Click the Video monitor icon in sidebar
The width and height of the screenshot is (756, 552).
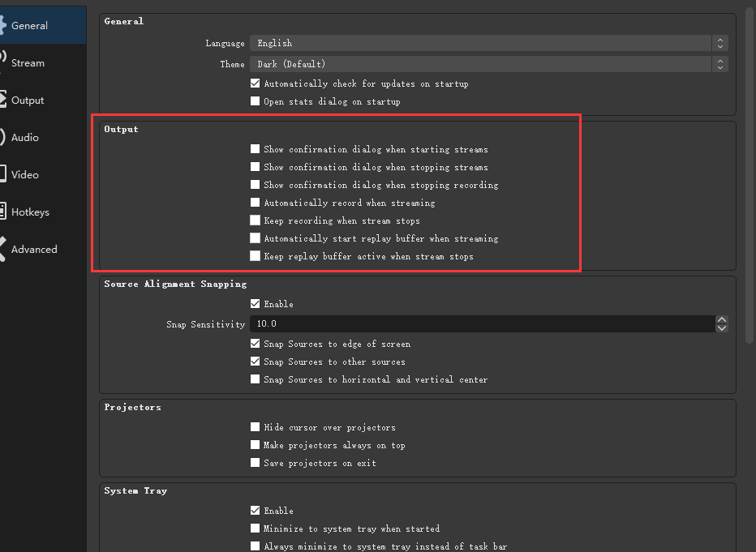click(x=2, y=174)
